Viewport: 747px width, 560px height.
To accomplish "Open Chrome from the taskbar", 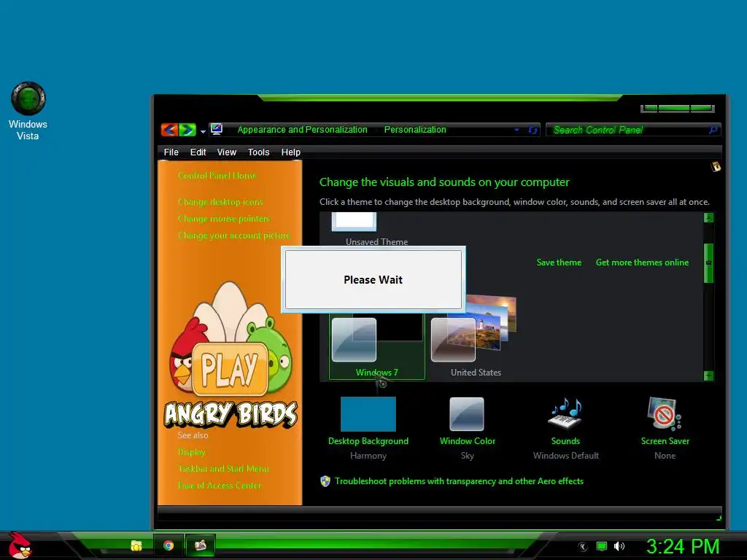I will click(x=169, y=545).
